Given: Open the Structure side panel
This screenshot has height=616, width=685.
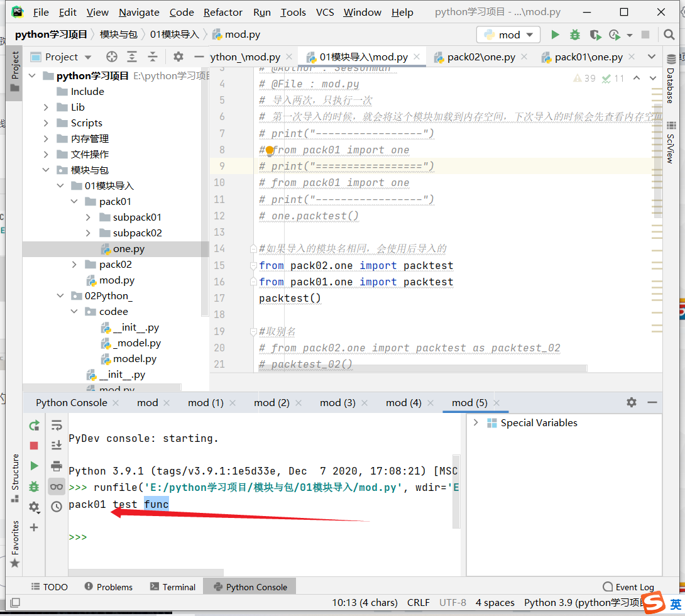Looking at the screenshot, I should coord(15,478).
